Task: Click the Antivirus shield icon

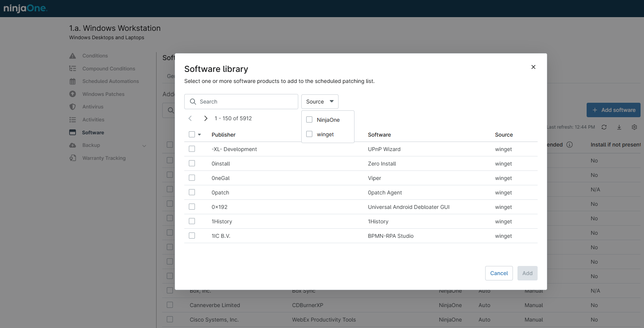Action: [x=73, y=107]
